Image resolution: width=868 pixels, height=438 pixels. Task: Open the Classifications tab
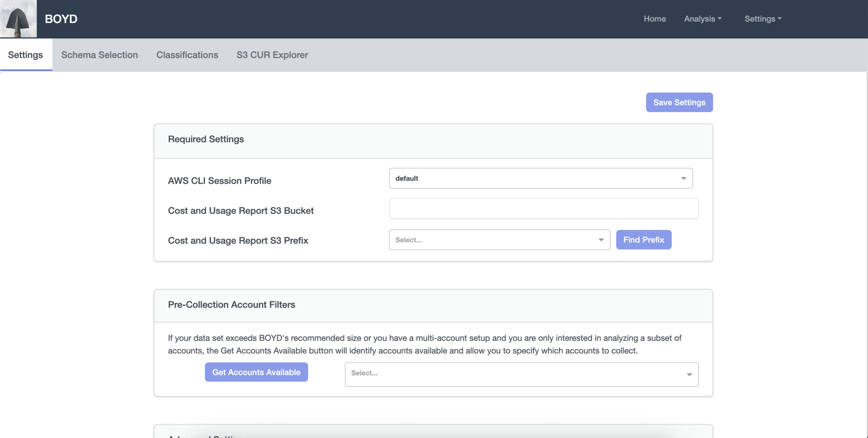coord(187,55)
